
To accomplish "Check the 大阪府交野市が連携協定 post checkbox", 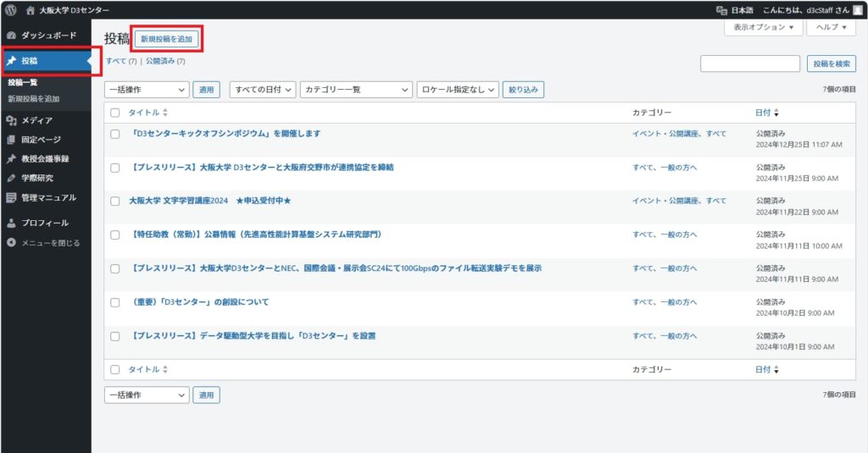I will 114,168.
